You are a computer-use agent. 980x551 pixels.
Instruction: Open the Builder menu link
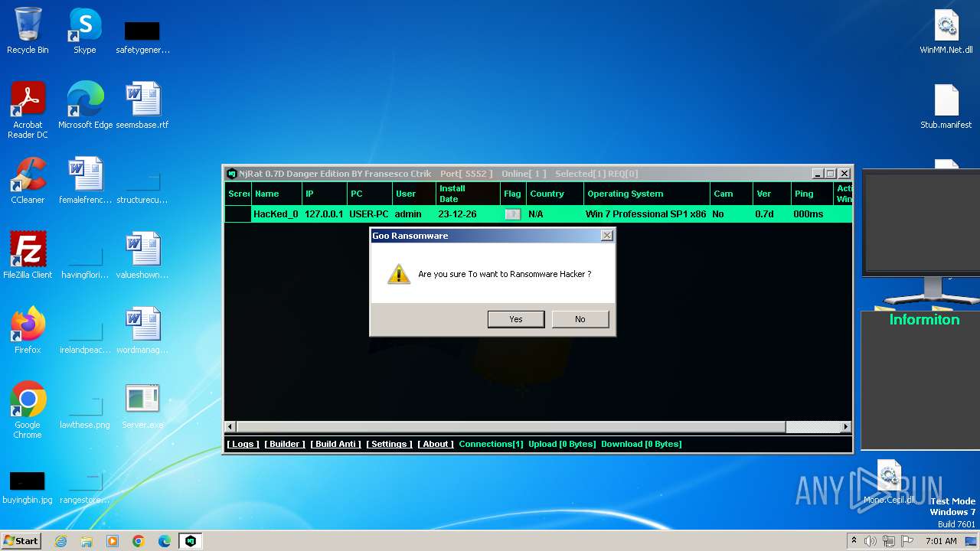pos(285,444)
